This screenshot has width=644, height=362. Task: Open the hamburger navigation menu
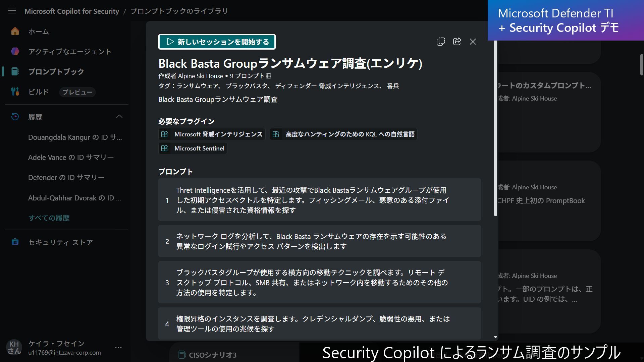point(12,11)
